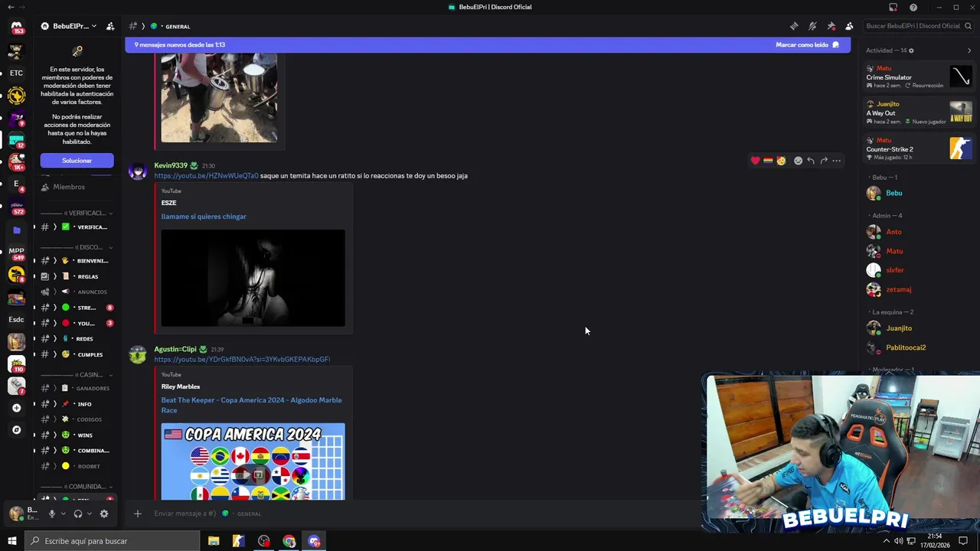Open the GANADORES channel
This screenshot has height=551, width=980.
pyautogui.click(x=75, y=388)
